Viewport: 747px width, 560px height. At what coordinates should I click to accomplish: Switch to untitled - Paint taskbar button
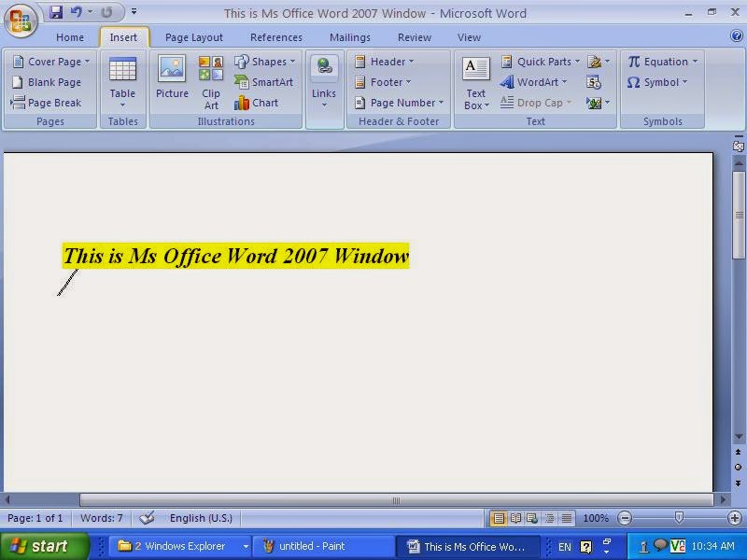(x=323, y=546)
